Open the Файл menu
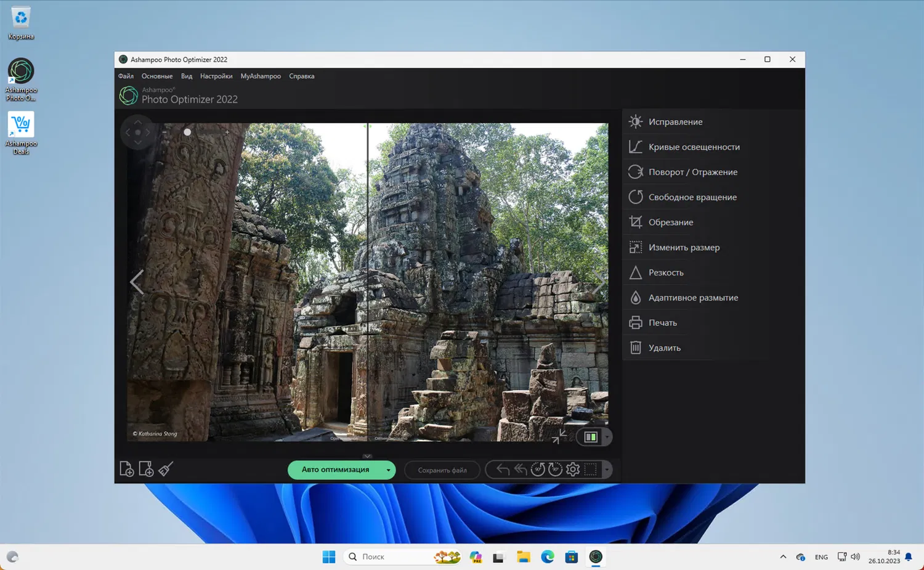 pyautogui.click(x=126, y=76)
